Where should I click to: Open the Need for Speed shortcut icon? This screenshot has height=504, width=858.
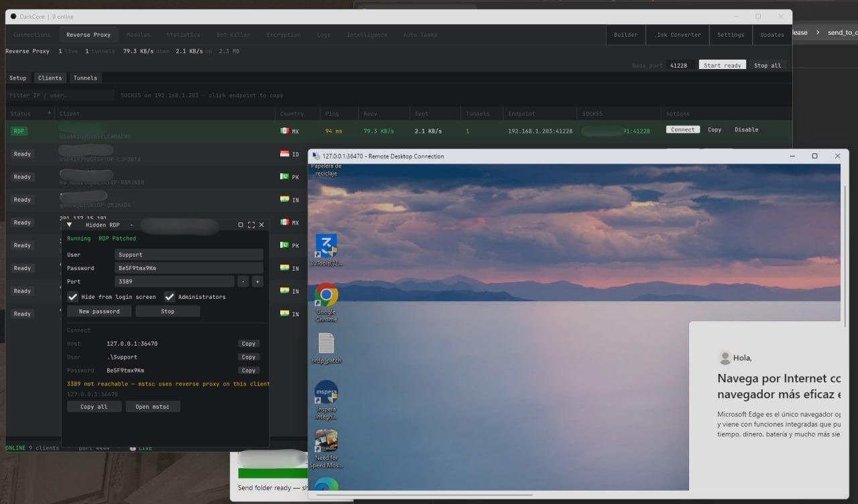click(326, 449)
